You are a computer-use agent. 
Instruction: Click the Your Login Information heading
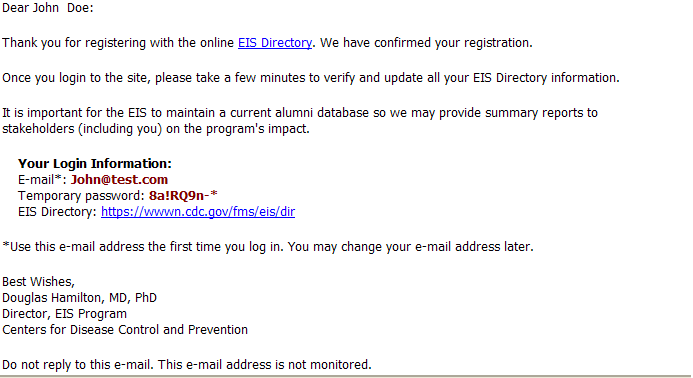pos(95,164)
